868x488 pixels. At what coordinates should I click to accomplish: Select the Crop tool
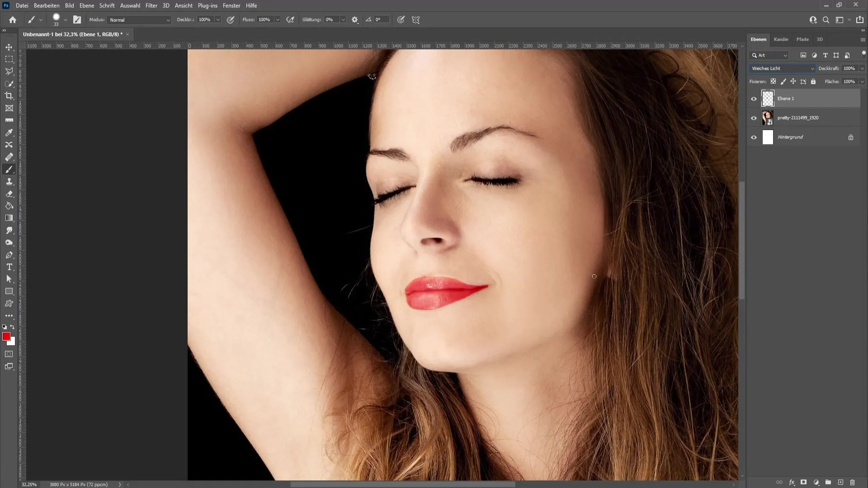tap(9, 96)
